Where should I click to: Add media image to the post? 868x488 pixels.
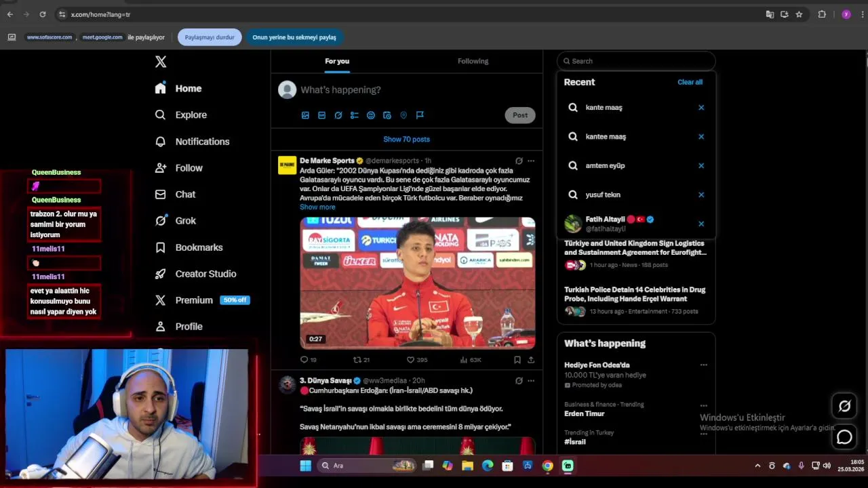305,115
